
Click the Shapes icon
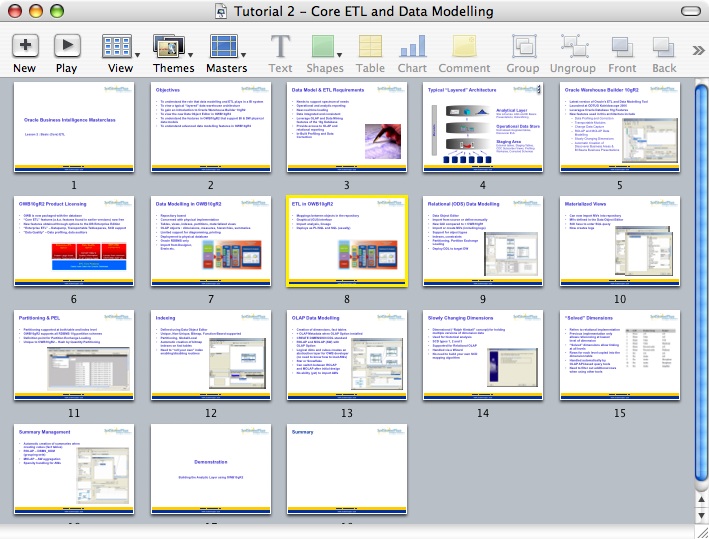pyautogui.click(x=322, y=46)
